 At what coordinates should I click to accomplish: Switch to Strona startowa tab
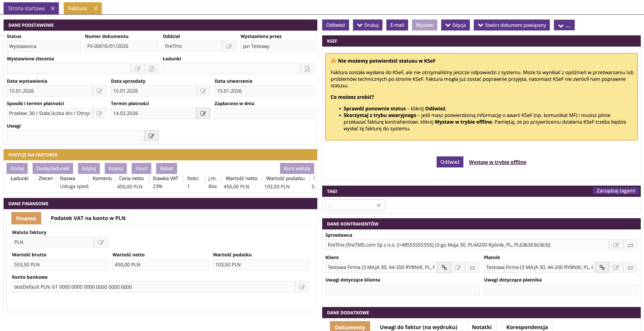26,8
